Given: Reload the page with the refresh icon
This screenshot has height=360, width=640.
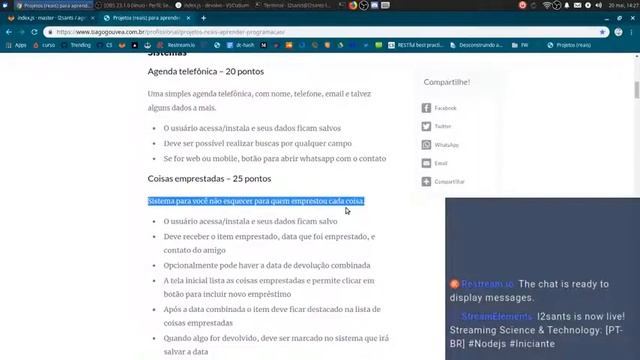Looking at the screenshot, I should click(34, 32).
